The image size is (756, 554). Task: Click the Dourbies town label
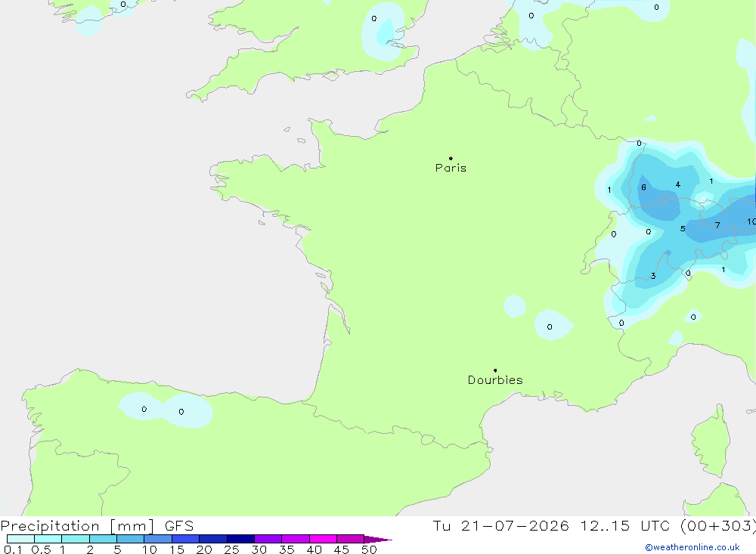coord(495,380)
